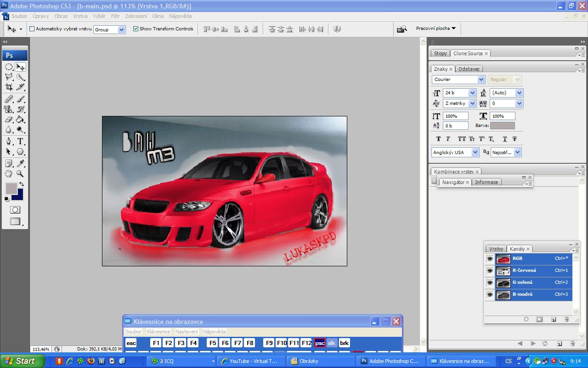Open the Courier font family dropdown
Image resolution: width=588 pixels, height=368 pixels.
click(481, 80)
